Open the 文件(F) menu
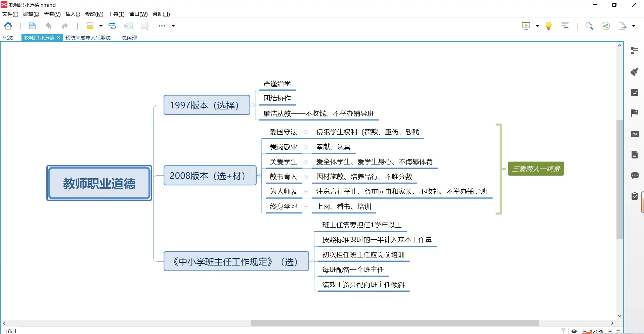 click(x=10, y=14)
